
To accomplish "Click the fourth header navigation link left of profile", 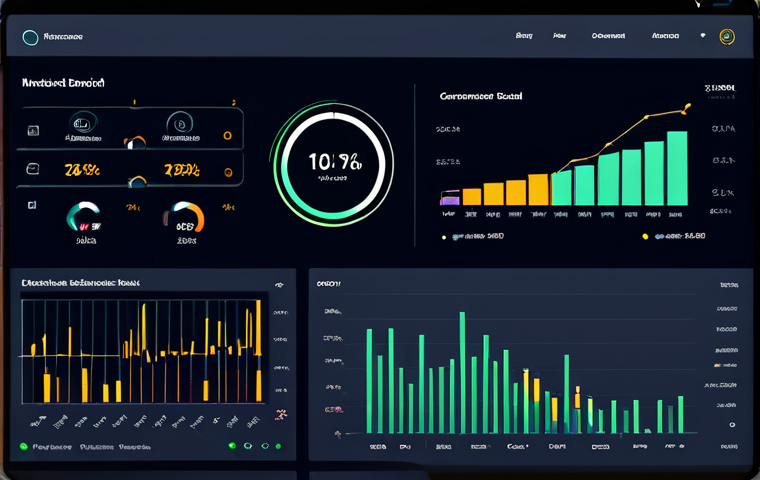I will tap(665, 36).
